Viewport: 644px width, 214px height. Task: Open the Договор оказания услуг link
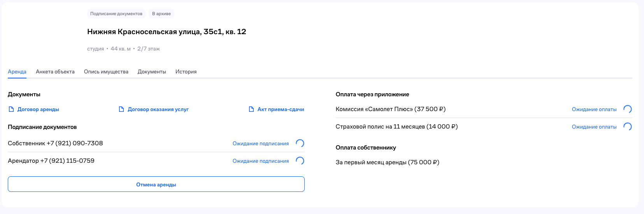(x=158, y=109)
